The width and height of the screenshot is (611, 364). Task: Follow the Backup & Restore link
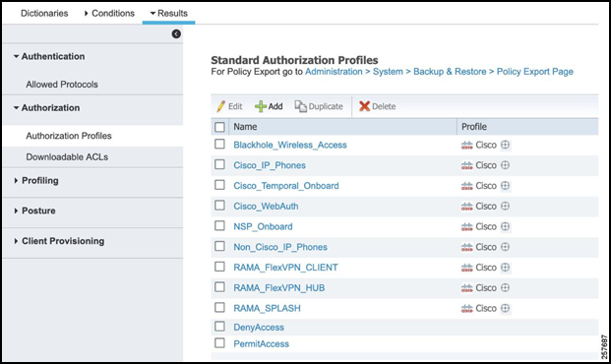[x=450, y=72]
